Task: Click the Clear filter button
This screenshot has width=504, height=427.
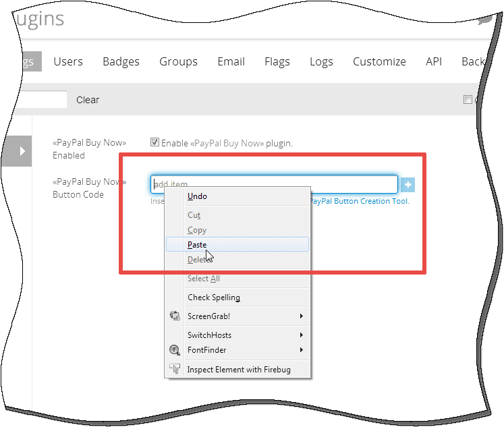Action: [88, 100]
